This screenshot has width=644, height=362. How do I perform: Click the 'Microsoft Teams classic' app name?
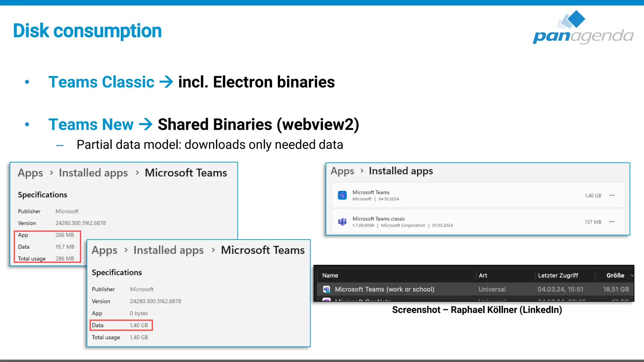tap(379, 219)
